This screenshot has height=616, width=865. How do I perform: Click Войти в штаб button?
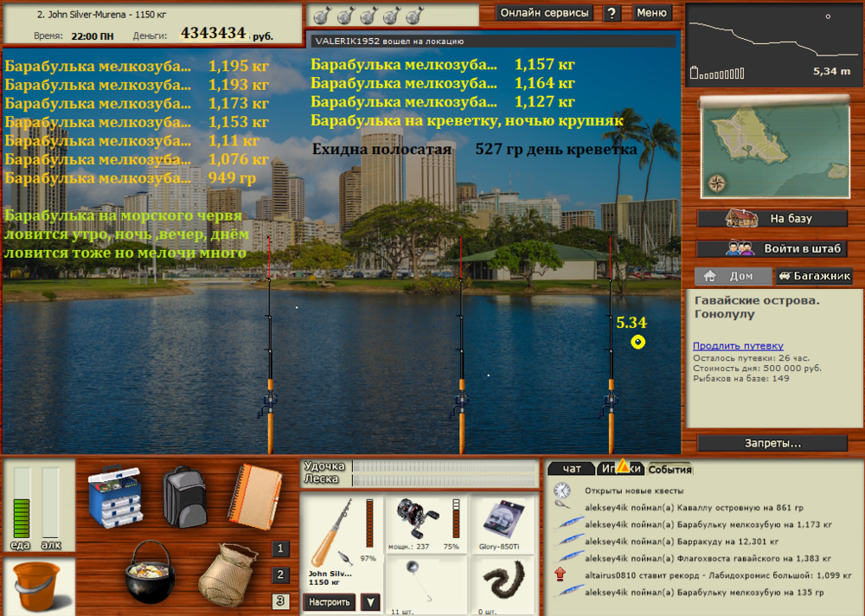pos(772,249)
